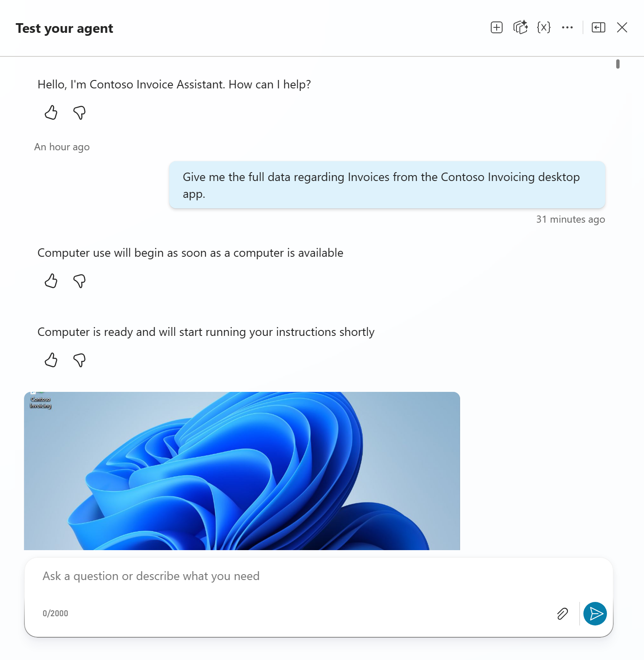Open the variables {x} panel
Image resolution: width=644 pixels, height=660 pixels.
click(x=544, y=28)
